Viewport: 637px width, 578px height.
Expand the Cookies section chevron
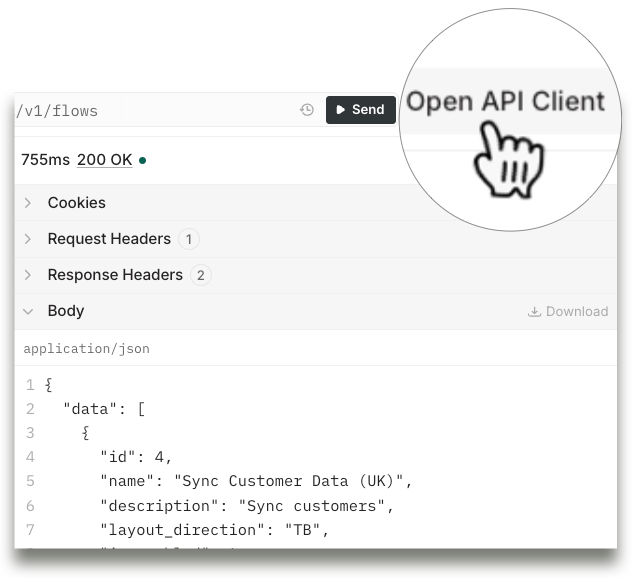pyautogui.click(x=28, y=203)
